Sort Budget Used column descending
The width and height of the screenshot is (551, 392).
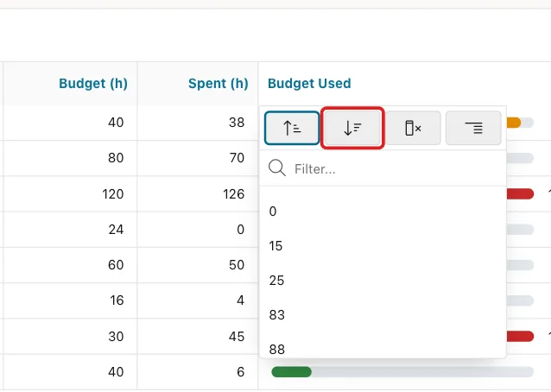coord(352,128)
